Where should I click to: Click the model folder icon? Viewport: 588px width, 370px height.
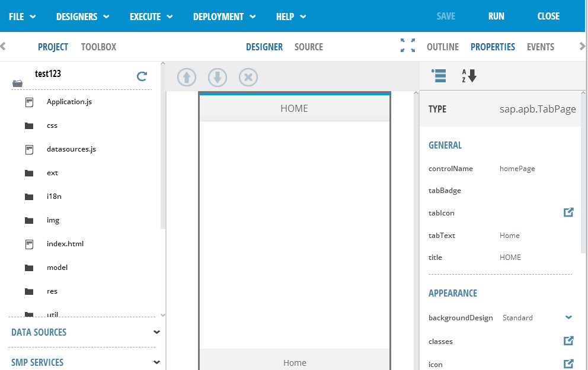(x=29, y=268)
